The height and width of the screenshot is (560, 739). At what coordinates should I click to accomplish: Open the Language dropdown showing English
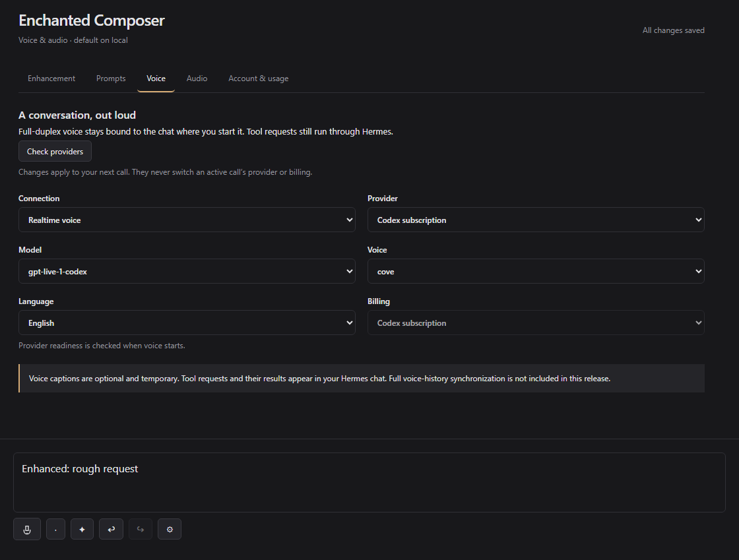187,323
